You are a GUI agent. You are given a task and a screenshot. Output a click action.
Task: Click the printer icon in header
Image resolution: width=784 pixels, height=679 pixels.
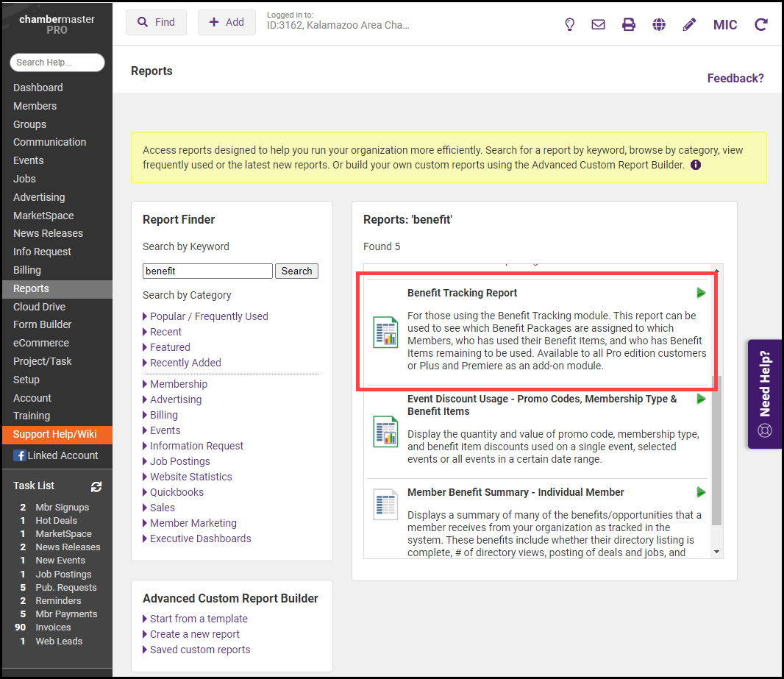pyautogui.click(x=629, y=24)
